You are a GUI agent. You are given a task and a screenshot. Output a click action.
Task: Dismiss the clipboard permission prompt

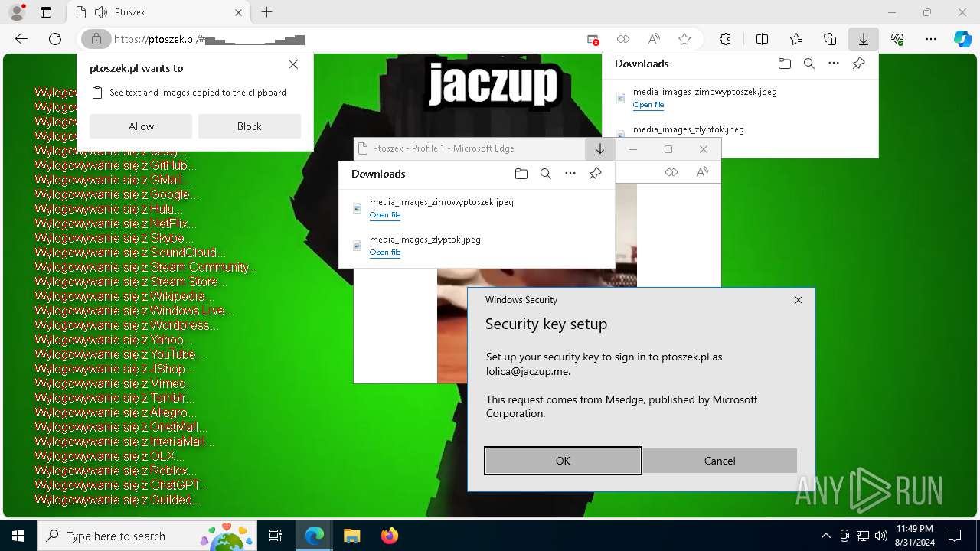coord(293,65)
